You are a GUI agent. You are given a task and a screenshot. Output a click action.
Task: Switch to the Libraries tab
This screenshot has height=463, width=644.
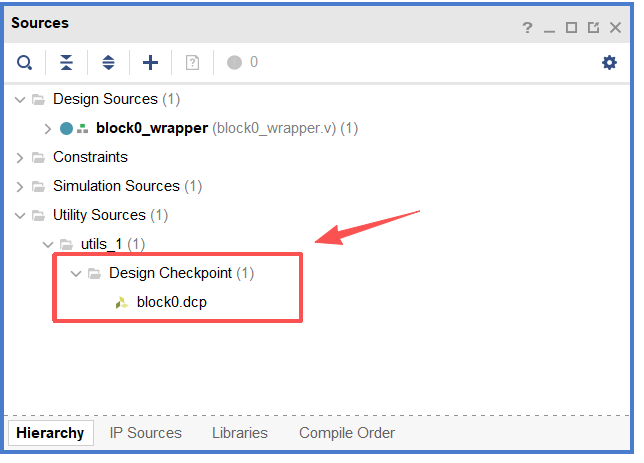pos(240,433)
